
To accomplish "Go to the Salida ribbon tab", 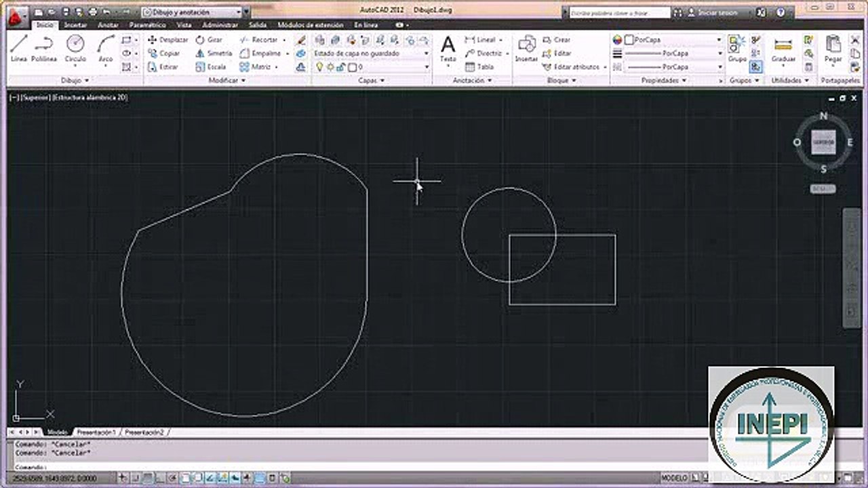I will point(258,25).
